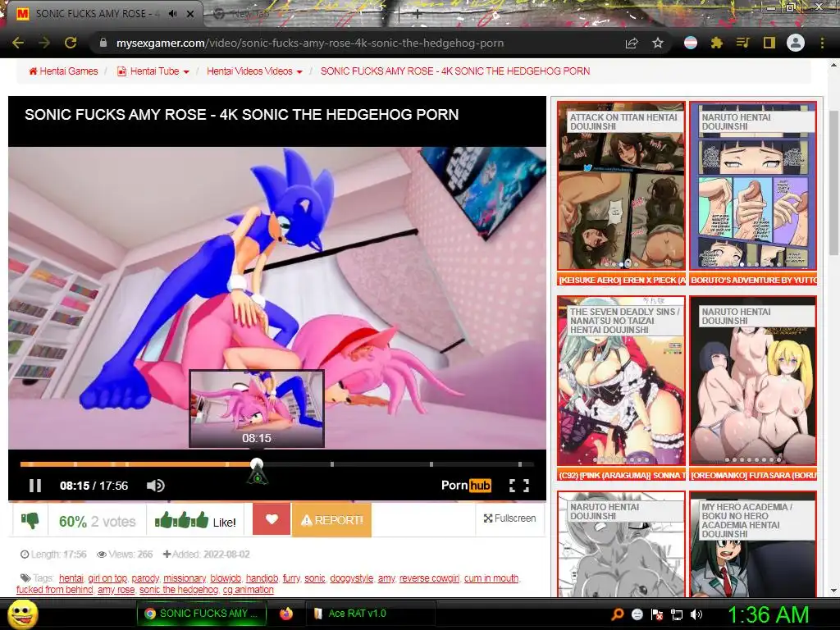Screen dimensions: 840x630
Task: Reload the current page
Action: click(x=71, y=43)
